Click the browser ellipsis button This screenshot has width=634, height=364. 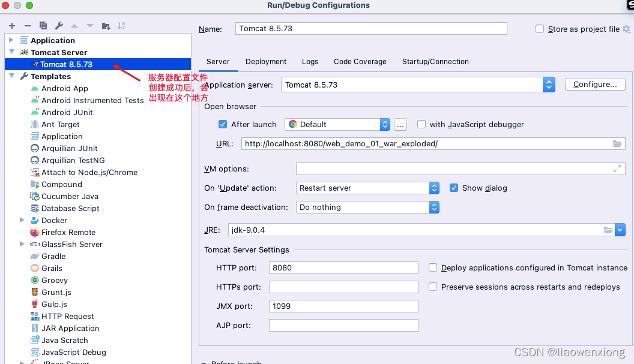tap(400, 125)
